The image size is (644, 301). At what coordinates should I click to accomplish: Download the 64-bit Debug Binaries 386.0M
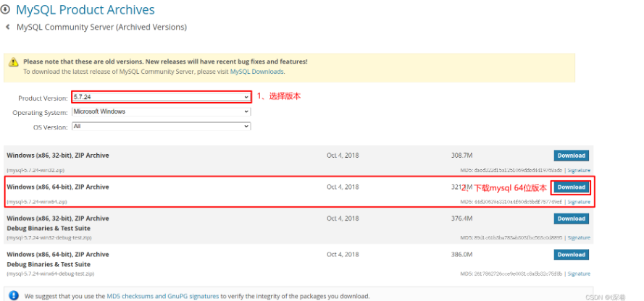(571, 255)
